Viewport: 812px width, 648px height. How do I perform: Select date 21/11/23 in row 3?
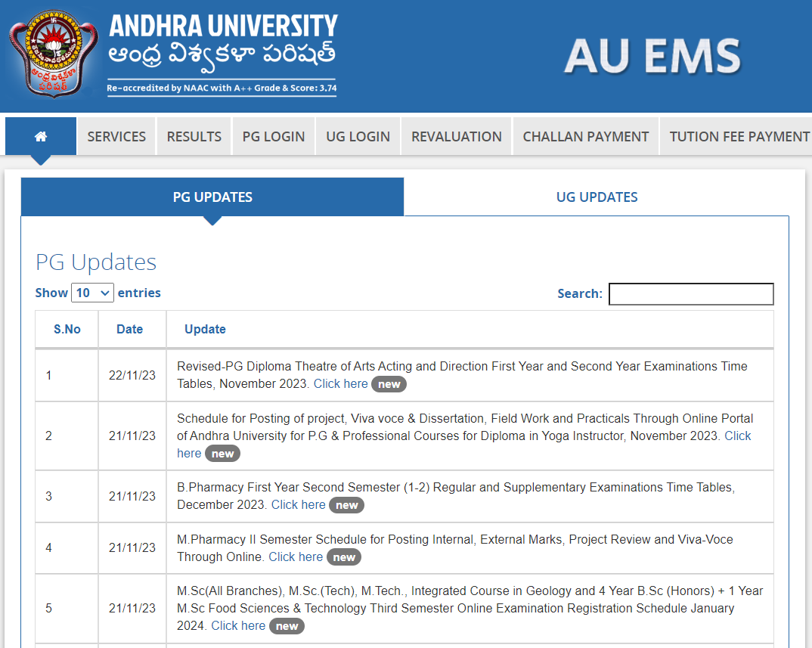132,496
